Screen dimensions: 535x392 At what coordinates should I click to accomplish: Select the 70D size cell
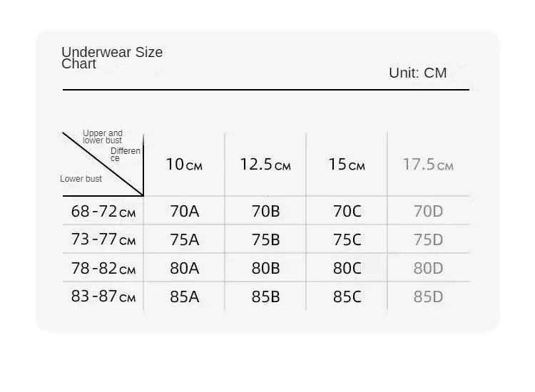point(428,212)
